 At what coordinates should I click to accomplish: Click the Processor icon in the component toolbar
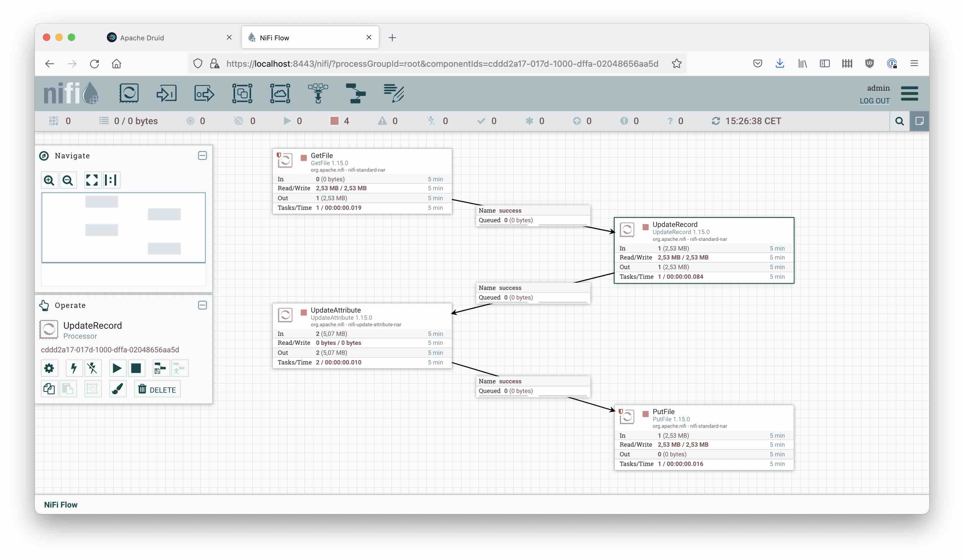point(129,93)
